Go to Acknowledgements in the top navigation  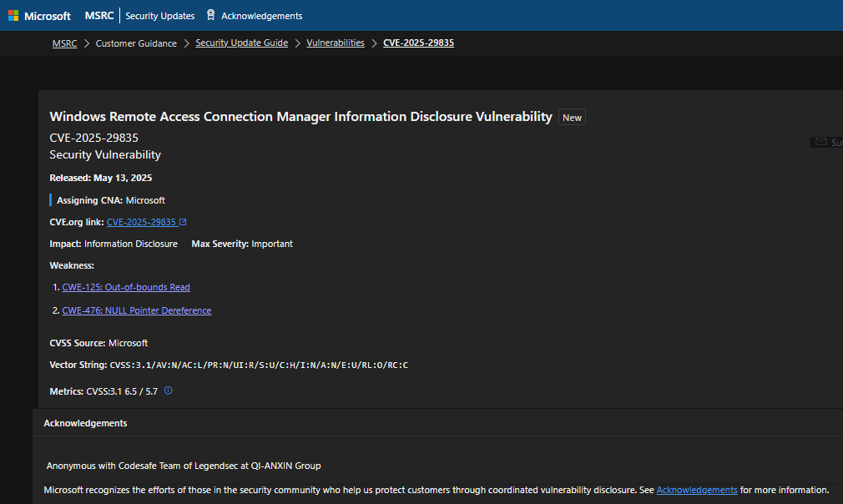point(261,16)
